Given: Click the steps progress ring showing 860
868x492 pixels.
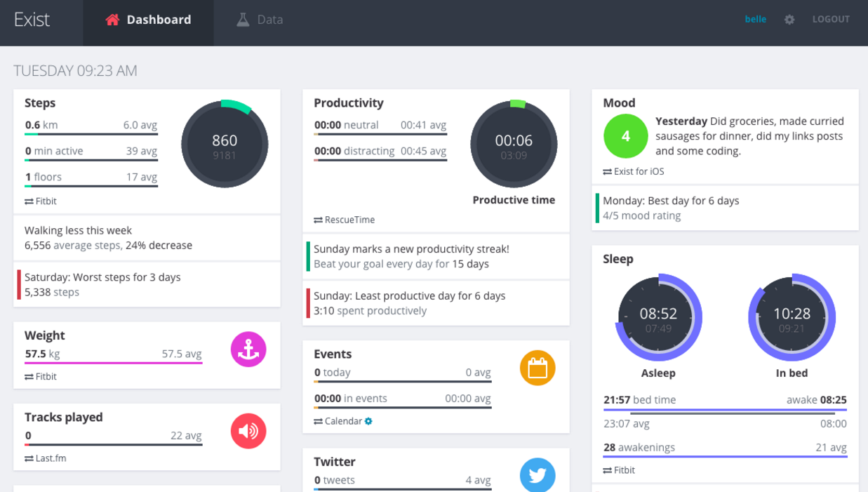Looking at the screenshot, I should point(225,144).
